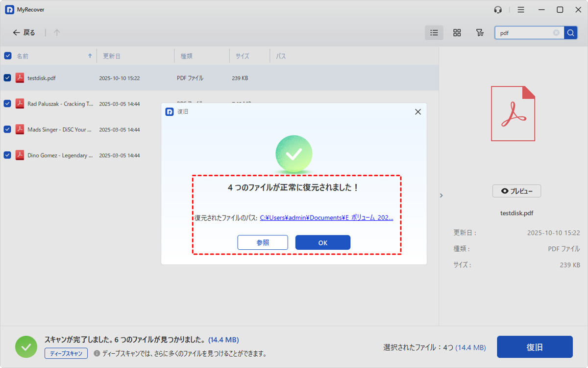Viewport: 588px width, 368px height.
Task: Switch to list view layout
Action: coord(434,33)
